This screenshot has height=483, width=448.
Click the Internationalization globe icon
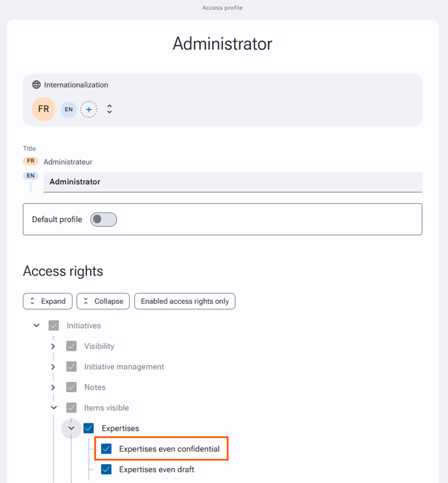click(36, 85)
